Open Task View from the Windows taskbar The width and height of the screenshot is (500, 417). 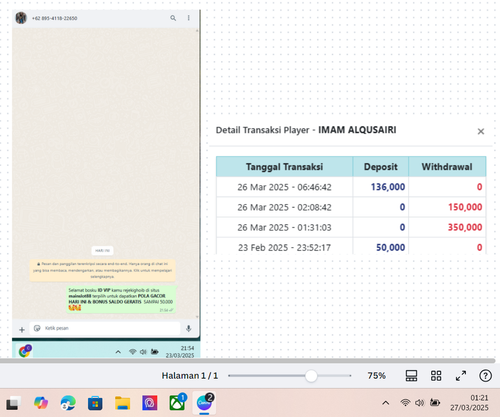[x=13, y=403]
